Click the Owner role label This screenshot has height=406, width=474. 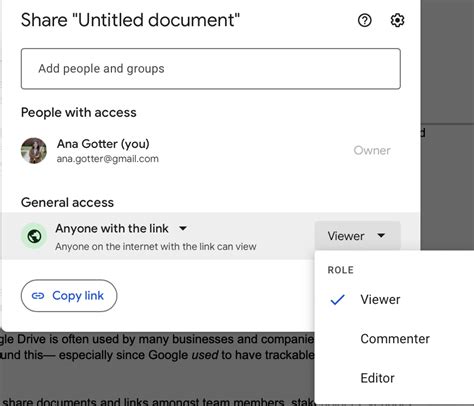[x=372, y=151]
